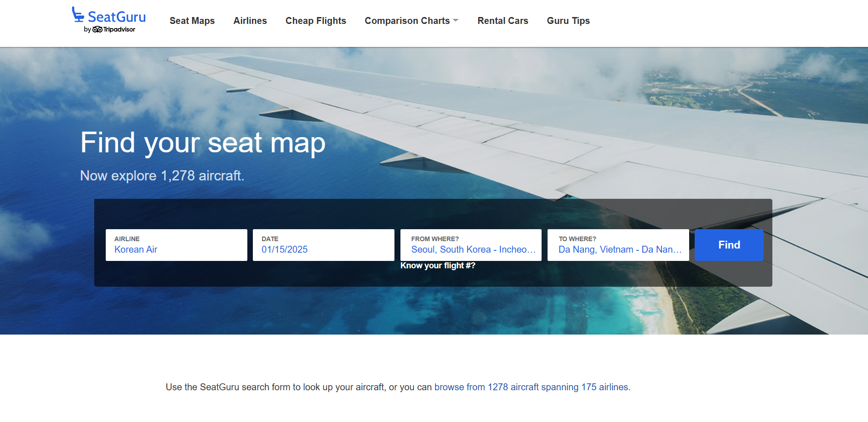
Task: Open the Guru Tips navigation link
Action: point(568,21)
